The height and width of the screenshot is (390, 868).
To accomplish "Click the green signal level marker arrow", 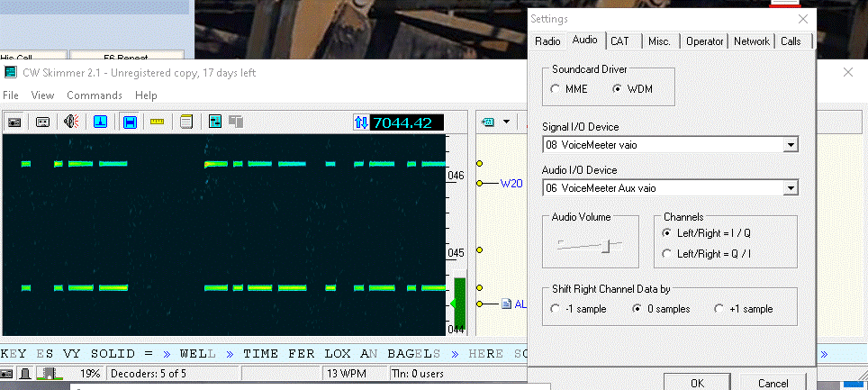I will click(452, 304).
